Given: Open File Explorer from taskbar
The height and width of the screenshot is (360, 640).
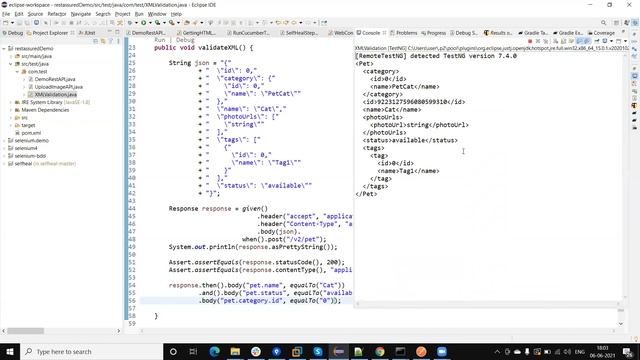Looking at the screenshot, I should [x=235, y=351].
